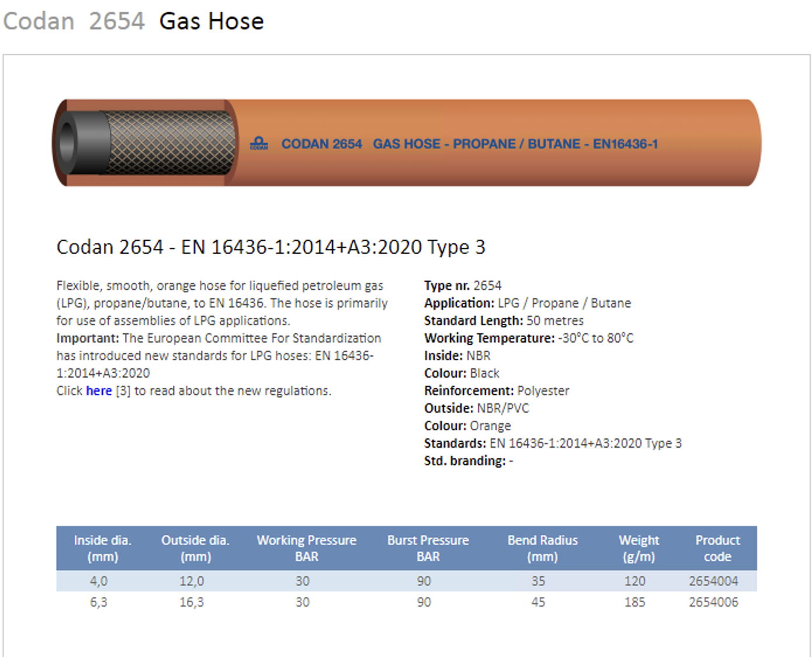Click the heading 'Codan 2654 - EN 16436-1:2014+A3:2020 Type 3'
This screenshot has width=812, height=657.
coord(270,247)
